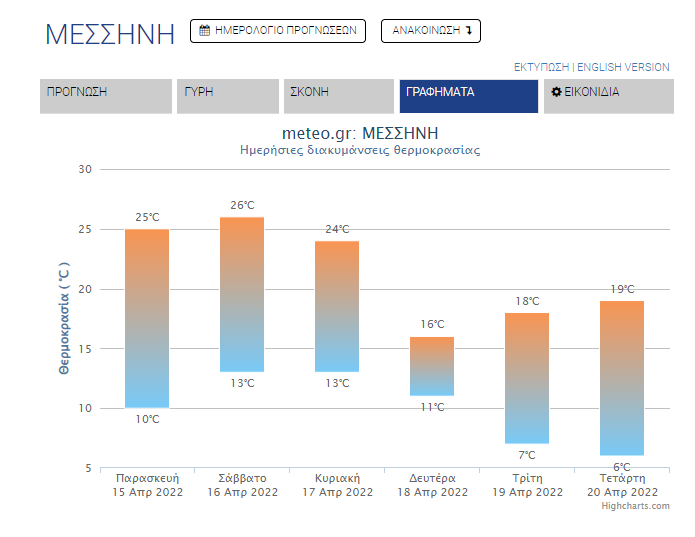Select the Κυριακή 17 Απρ temperature bar

[x=337, y=306]
